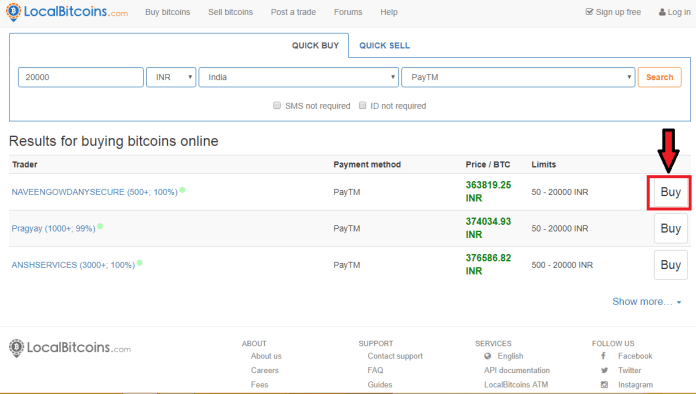Screen dimensions: 696x394
Task: Click Log in link
Action: pyautogui.click(x=679, y=12)
